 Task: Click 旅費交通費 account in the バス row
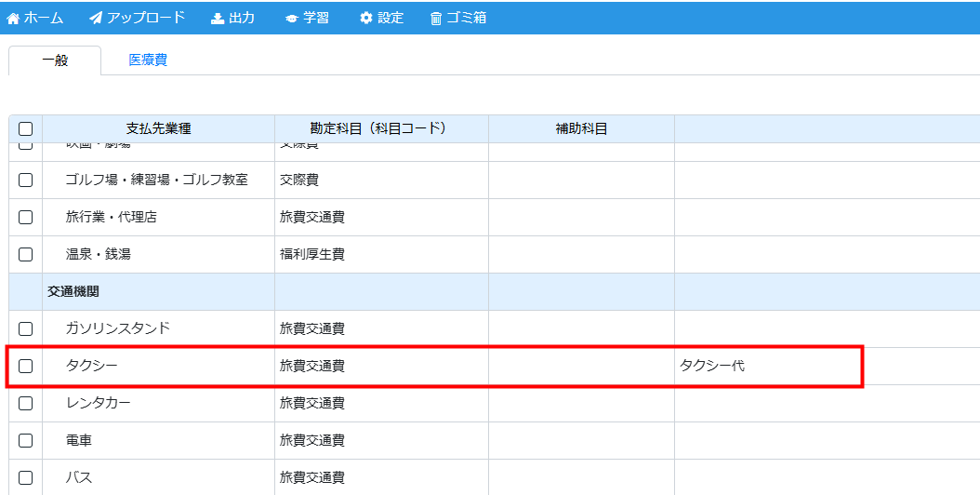tap(312, 477)
